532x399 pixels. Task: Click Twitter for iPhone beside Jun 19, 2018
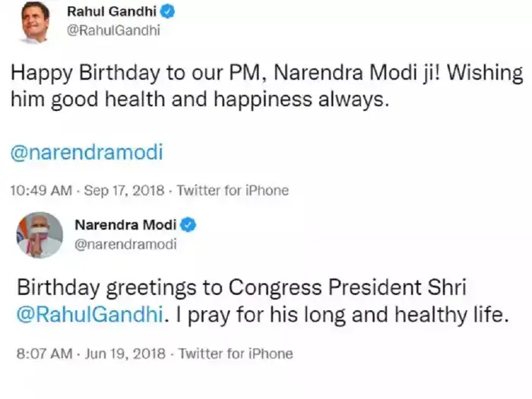pyautogui.click(x=236, y=354)
